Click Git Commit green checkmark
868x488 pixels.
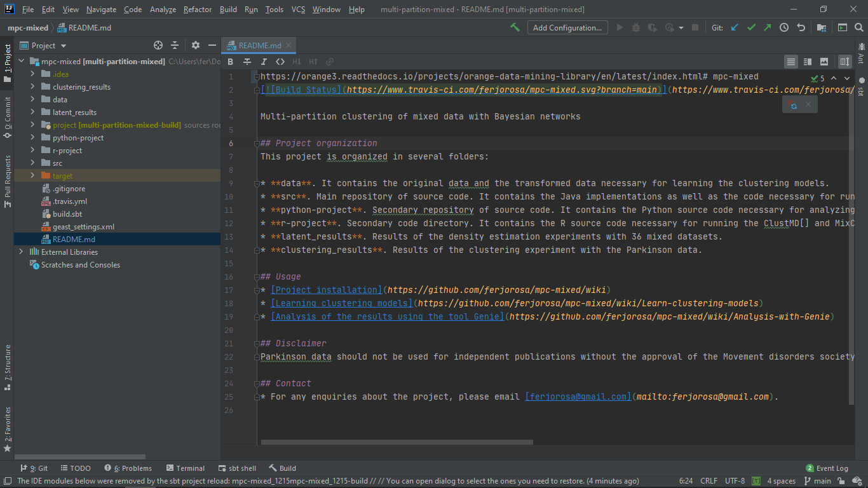point(752,27)
